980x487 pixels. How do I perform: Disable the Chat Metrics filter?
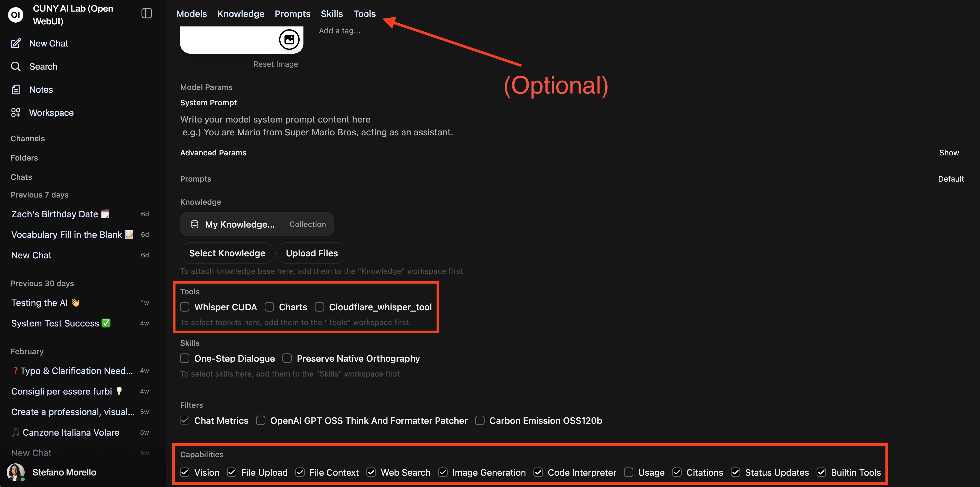click(185, 420)
